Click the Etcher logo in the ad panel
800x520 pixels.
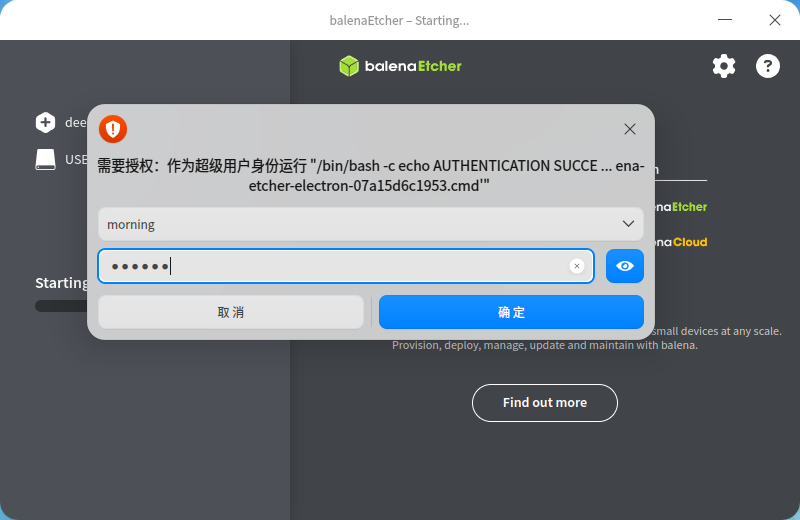point(681,207)
